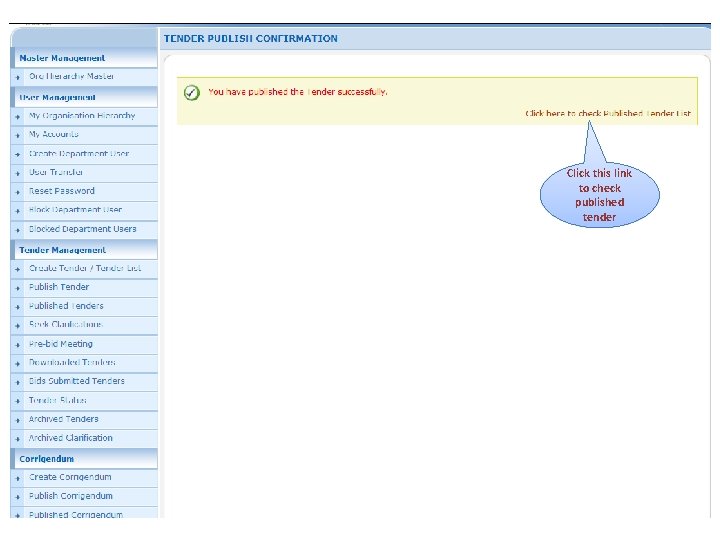The height and width of the screenshot is (540, 720).
Task: Select User Transfer in sidebar
Action: (x=56, y=172)
